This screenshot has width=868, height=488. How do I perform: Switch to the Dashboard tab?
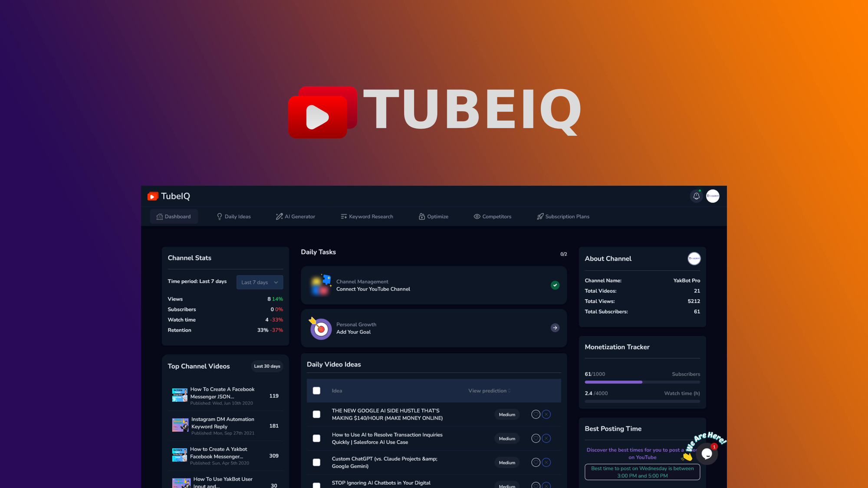click(174, 216)
